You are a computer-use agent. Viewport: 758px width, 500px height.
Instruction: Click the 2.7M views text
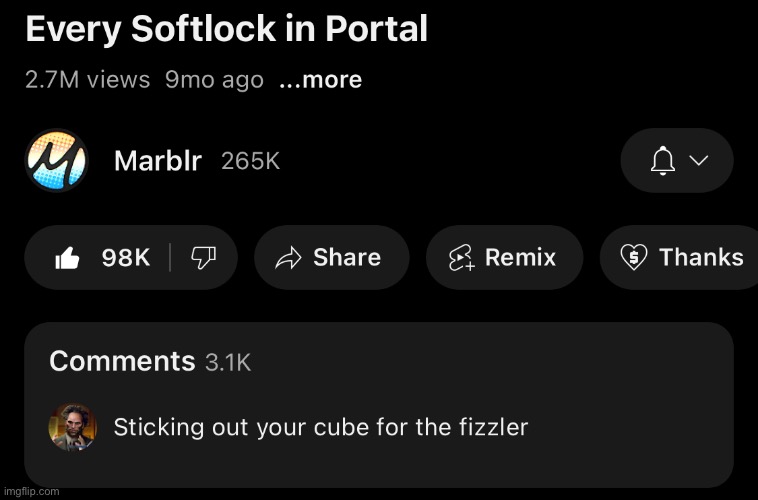(x=87, y=80)
